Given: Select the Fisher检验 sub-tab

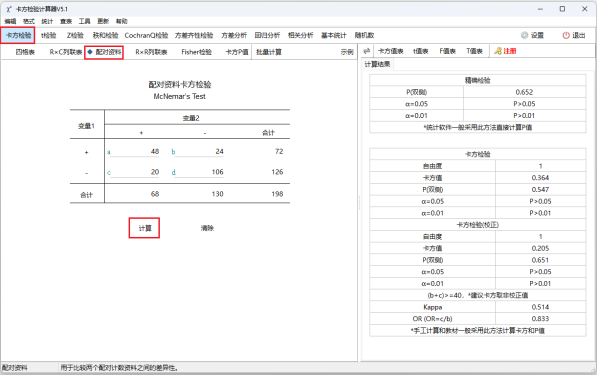Looking at the screenshot, I should coord(196,52).
